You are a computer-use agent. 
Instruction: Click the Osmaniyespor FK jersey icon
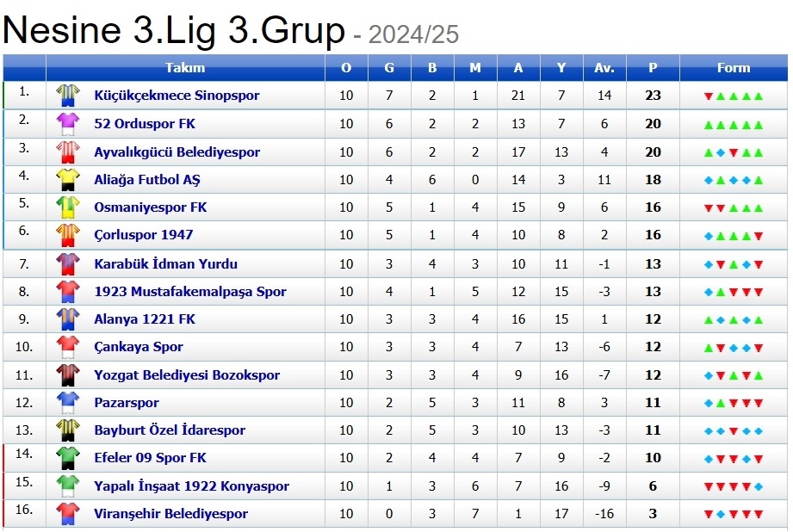[x=67, y=207]
